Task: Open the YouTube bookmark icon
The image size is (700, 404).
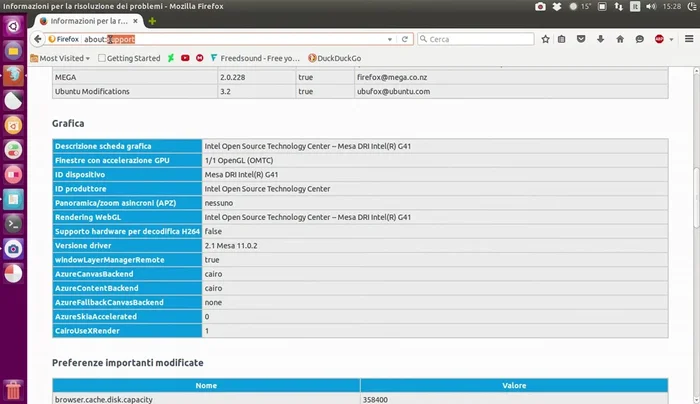Action: point(185,58)
